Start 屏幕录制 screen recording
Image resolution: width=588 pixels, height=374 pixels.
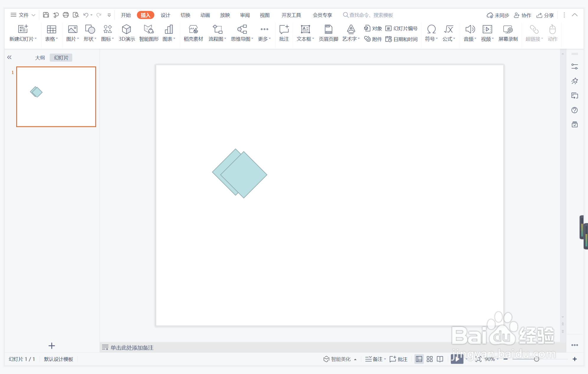[508, 29]
